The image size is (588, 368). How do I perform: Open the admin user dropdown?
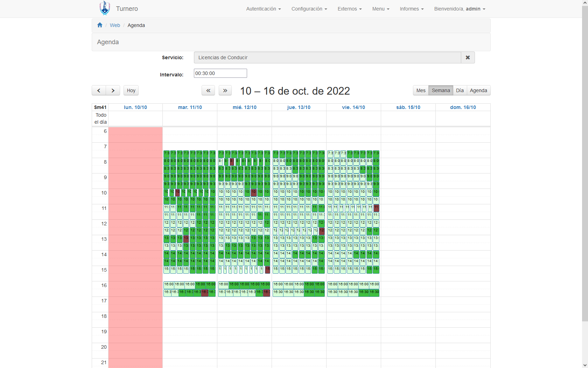460,9
